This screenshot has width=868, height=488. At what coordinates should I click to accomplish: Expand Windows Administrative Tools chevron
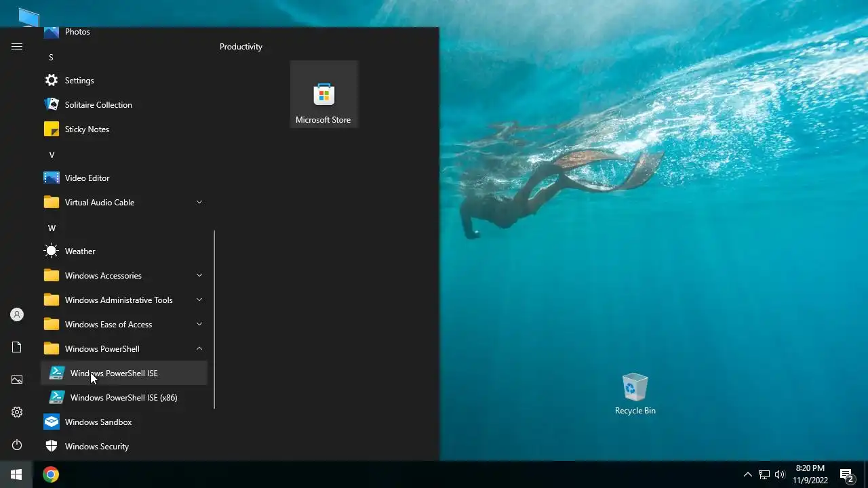199,300
